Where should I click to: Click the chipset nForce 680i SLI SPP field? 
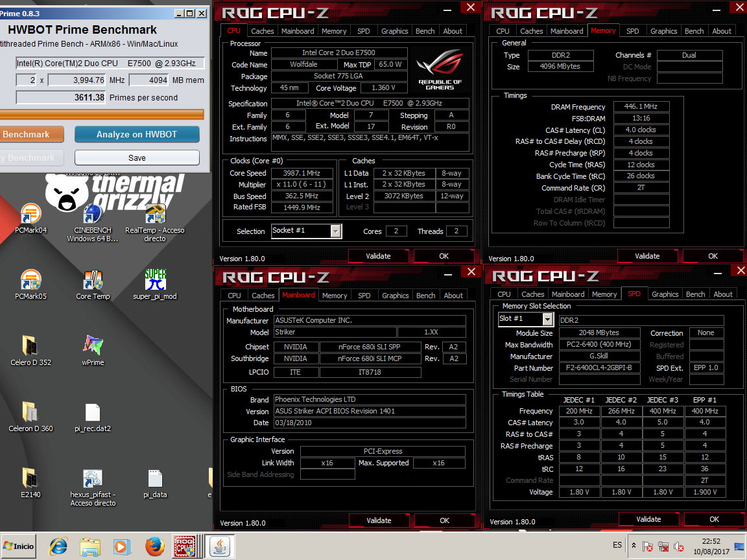tap(370, 347)
